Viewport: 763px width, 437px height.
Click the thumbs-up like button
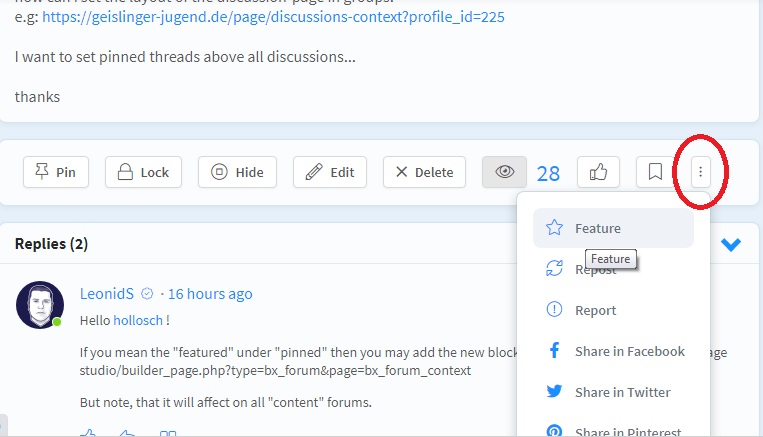(598, 172)
